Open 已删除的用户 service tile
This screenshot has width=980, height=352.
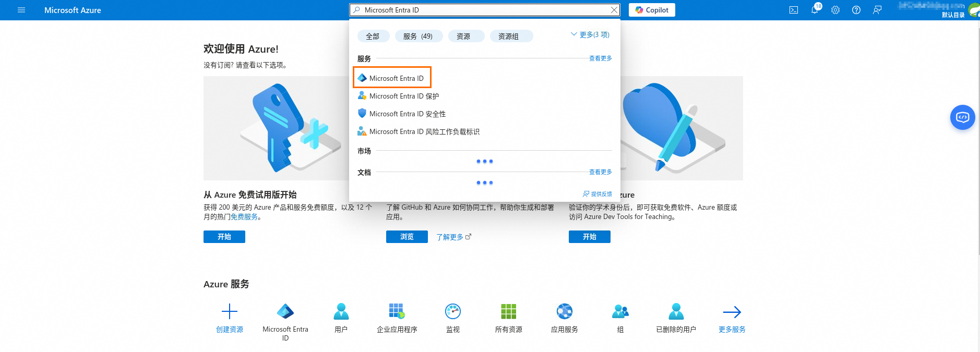pyautogui.click(x=676, y=317)
